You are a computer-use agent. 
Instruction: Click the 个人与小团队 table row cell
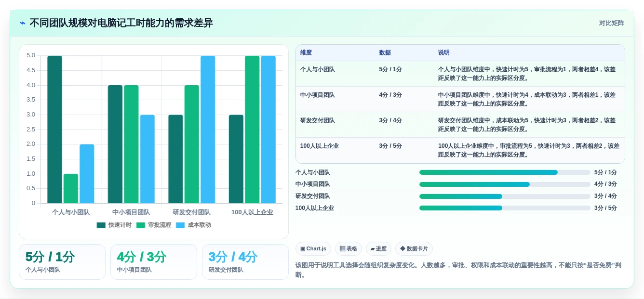click(x=318, y=69)
